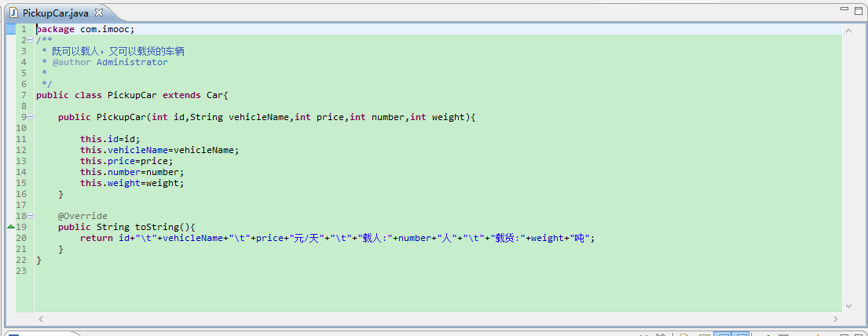Screen dimensions: 868x336
Task: Click the 'Car' superclass name on line 7
Action: point(214,95)
